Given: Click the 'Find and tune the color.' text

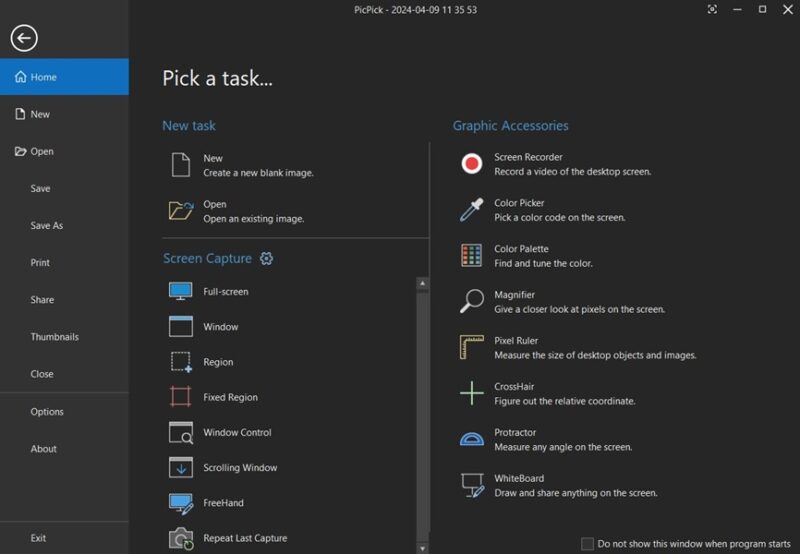Looking at the screenshot, I should tap(543, 264).
